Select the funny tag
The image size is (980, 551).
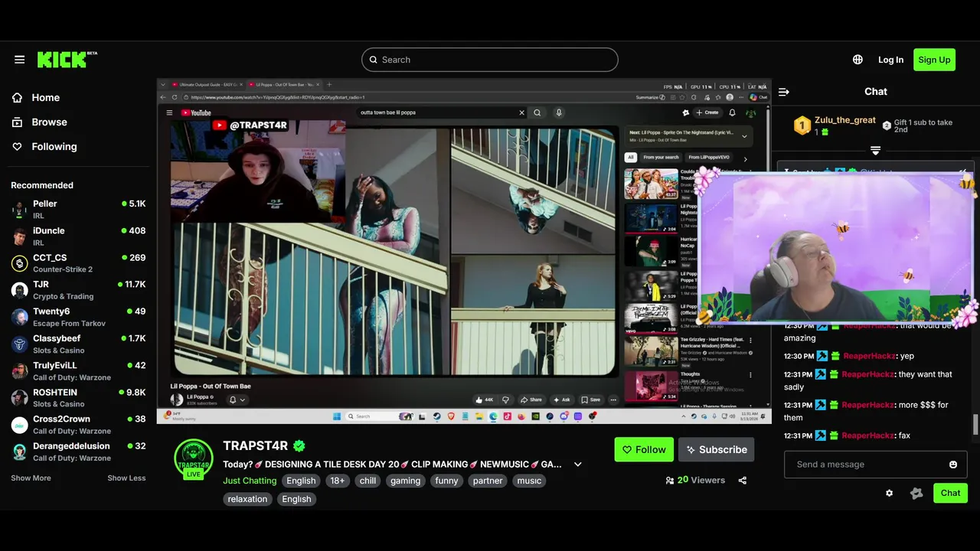pyautogui.click(x=446, y=481)
